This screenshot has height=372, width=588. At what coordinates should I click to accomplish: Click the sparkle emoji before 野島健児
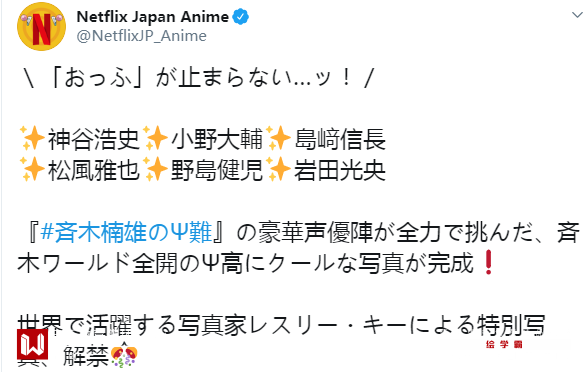point(155,170)
